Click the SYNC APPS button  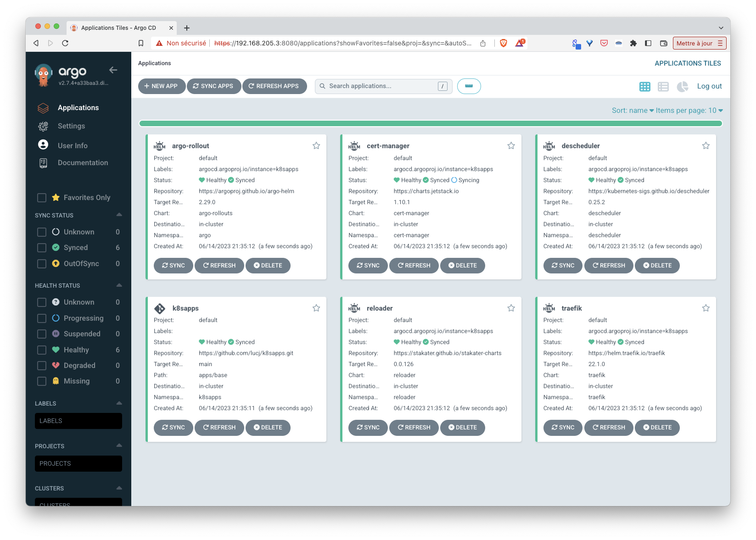point(214,86)
